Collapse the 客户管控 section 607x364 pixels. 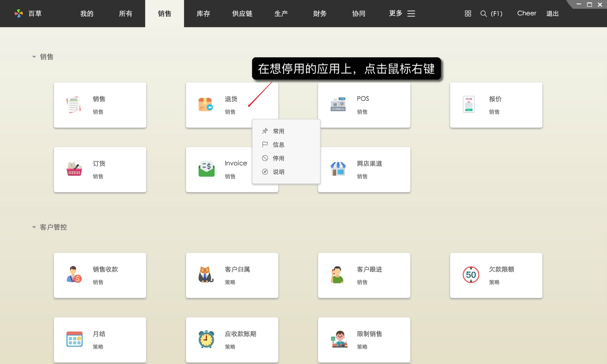click(34, 227)
